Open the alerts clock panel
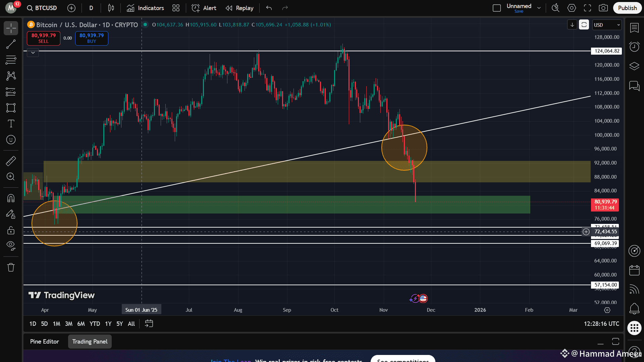 pyautogui.click(x=634, y=47)
